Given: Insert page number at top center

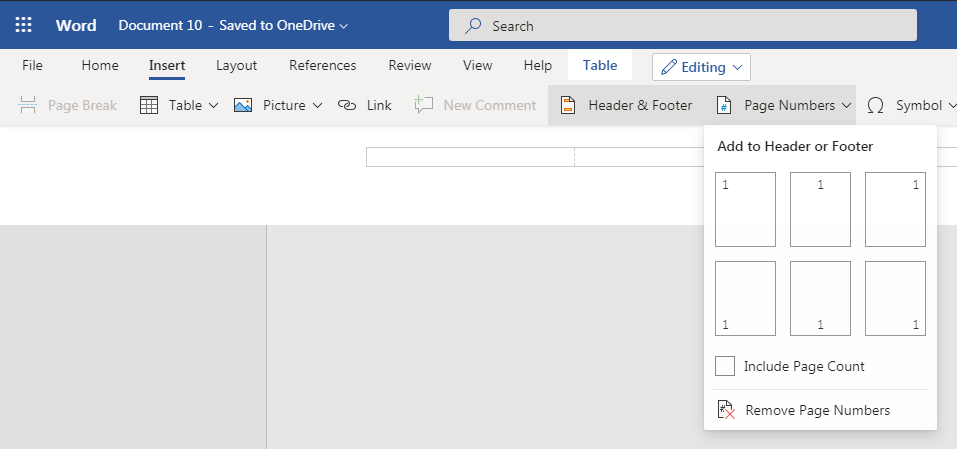Looking at the screenshot, I should [x=820, y=209].
